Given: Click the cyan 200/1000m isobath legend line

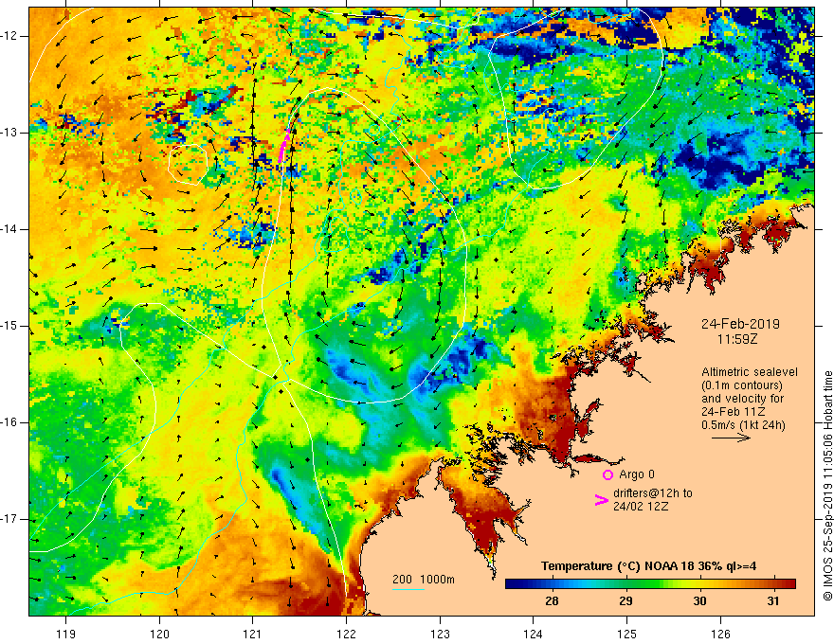Looking at the screenshot, I should pyautogui.click(x=408, y=589).
